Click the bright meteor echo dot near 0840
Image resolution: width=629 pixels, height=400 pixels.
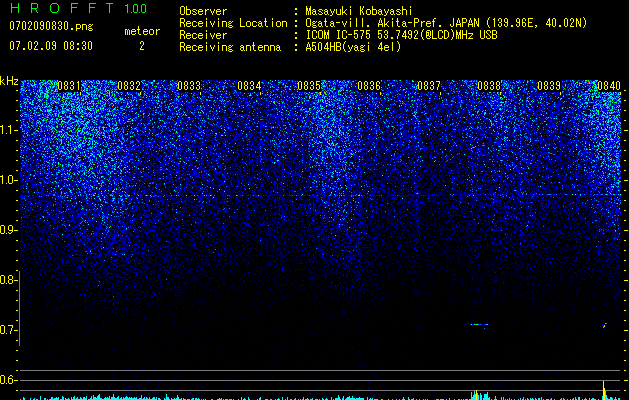tap(604, 325)
